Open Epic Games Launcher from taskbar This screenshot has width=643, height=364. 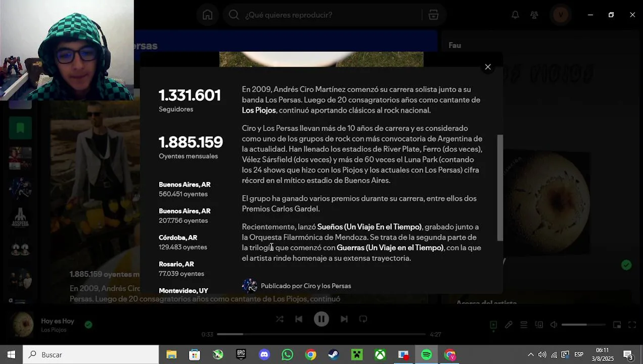(x=241, y=355)
